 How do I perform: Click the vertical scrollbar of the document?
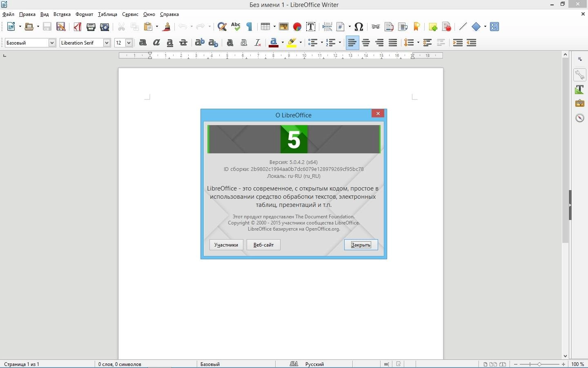tap(565, 150)
